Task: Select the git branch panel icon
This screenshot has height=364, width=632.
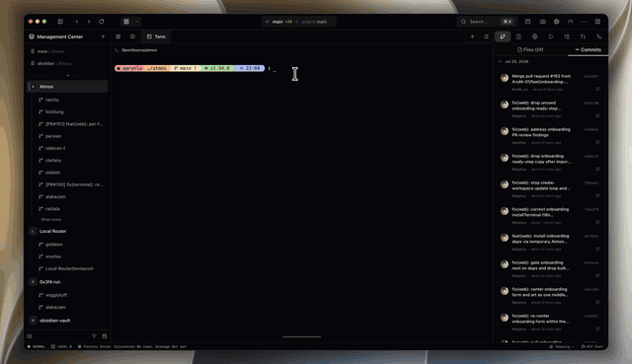Action: coord(503,36)
